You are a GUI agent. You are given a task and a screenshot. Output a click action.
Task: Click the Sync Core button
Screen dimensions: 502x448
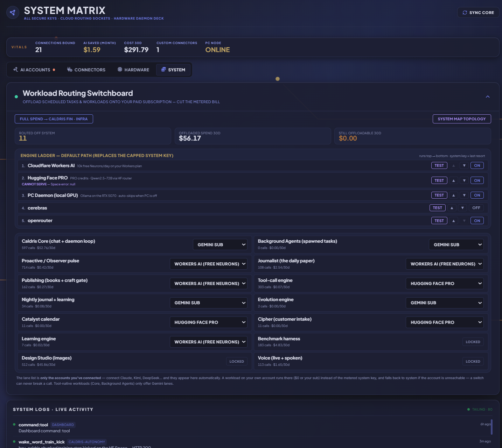pyautogui.click(x=478, y=13)
